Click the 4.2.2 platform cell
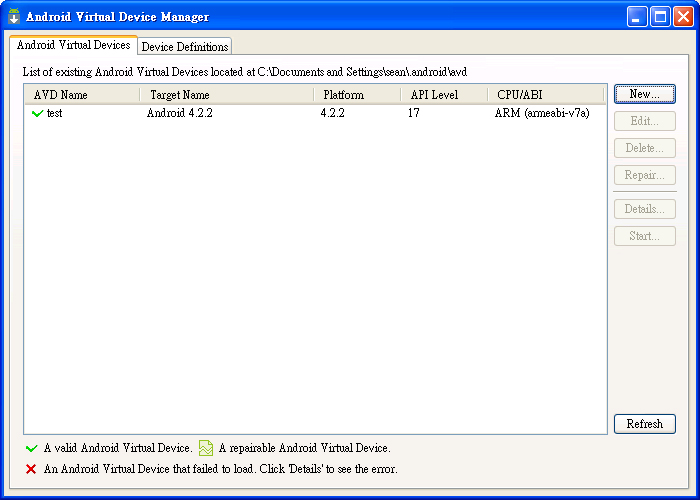Viewport: 700px width, 500px height. point(333,113)
